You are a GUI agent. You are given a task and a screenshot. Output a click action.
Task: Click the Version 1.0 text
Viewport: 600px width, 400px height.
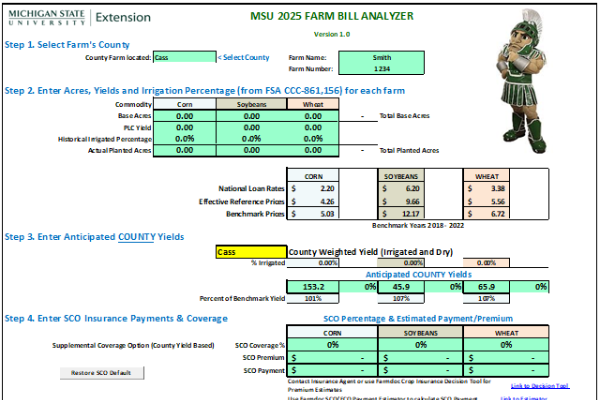[x=332, y=34]
